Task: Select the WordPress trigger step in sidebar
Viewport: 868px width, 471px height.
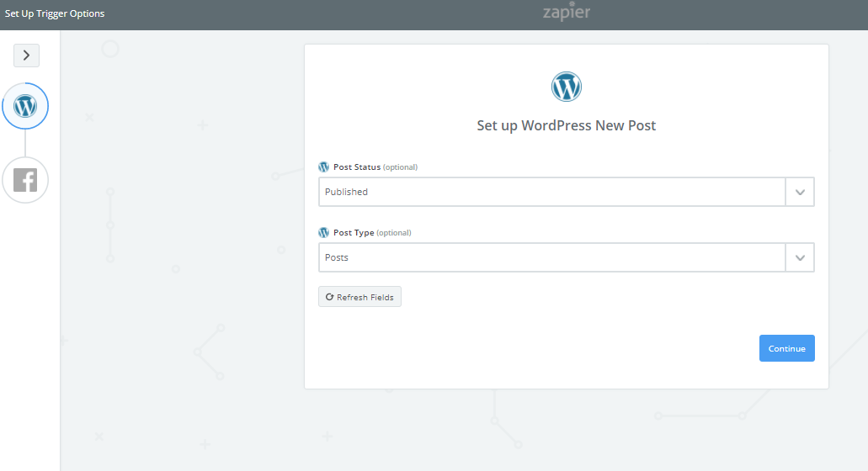Action: coord(25,106)
